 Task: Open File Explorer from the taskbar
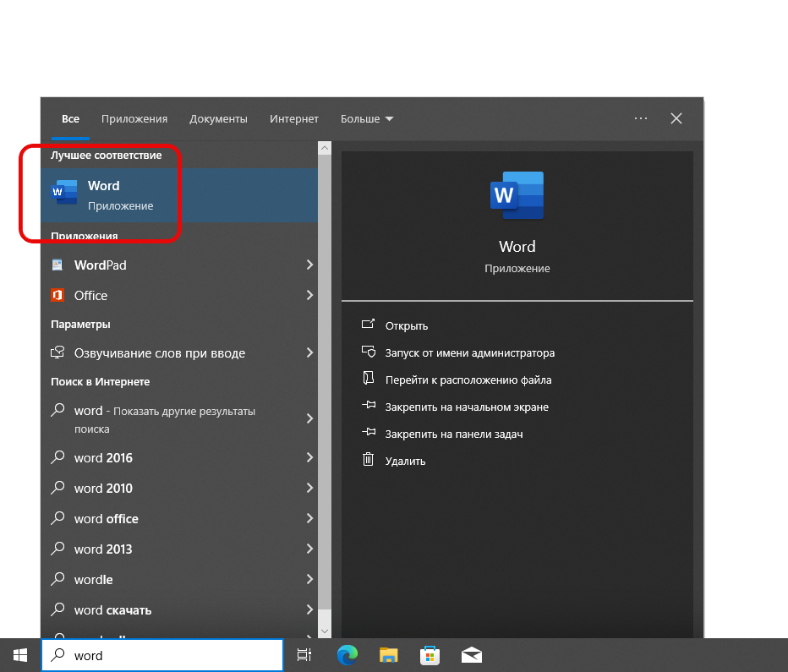pyautogui.click(x=388, y=655)
